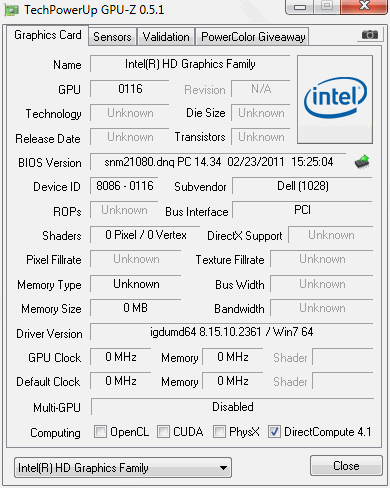The height and width of the screenshot is (488, 390).
Task: Check the PhysX checkbox
Action: coord(219,431)
